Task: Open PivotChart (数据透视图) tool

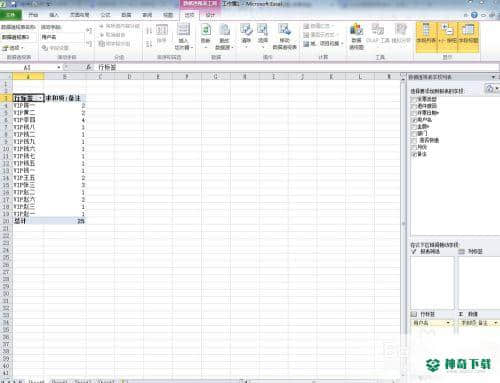Action: point(356,36)
